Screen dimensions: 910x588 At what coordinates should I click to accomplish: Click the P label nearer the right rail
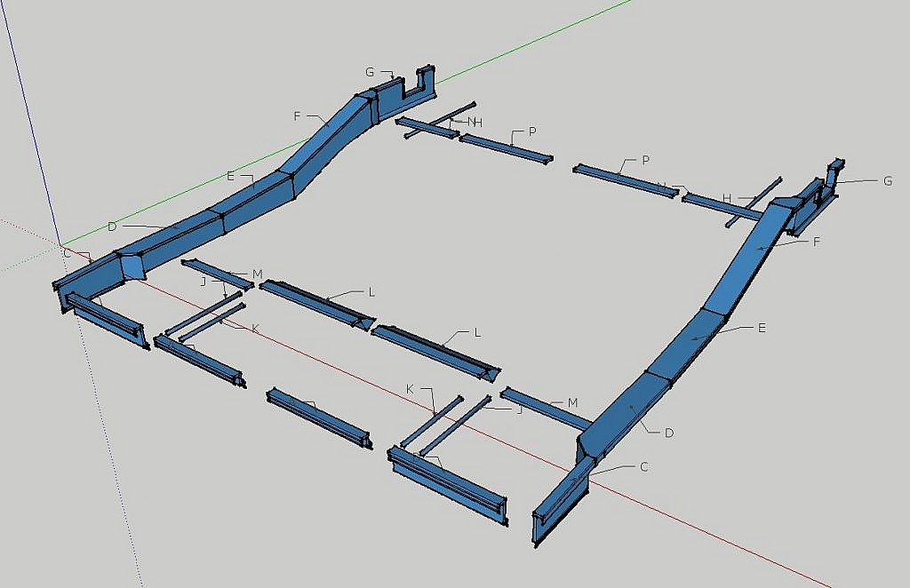645,160
